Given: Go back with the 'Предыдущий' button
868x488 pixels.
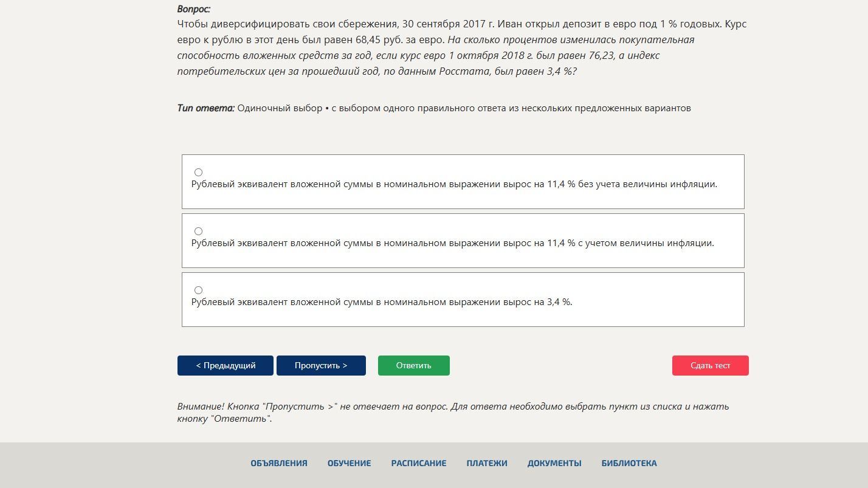Looking at the screenshot, I should click(x=226, y=365).
